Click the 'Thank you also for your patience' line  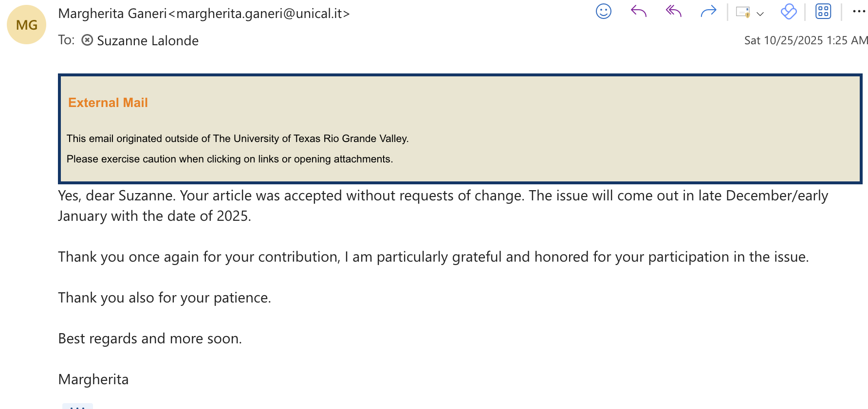(x=165, y=298)
